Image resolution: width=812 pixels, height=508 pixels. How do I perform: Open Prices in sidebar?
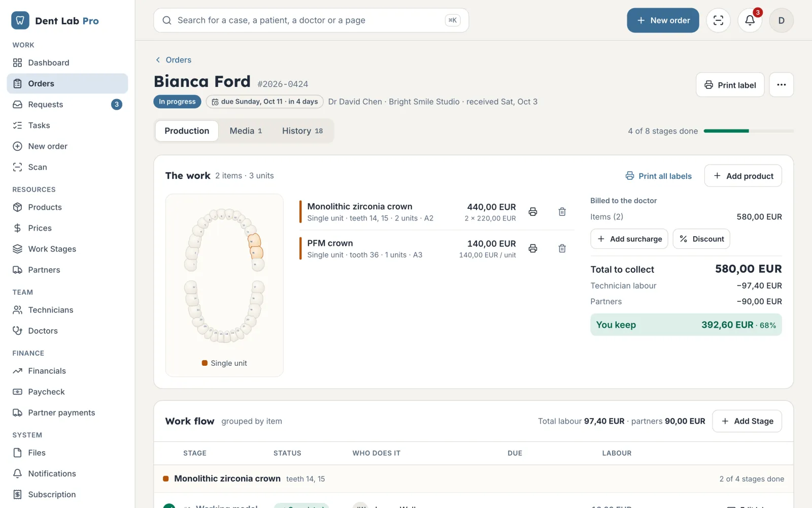pos(67,228)
